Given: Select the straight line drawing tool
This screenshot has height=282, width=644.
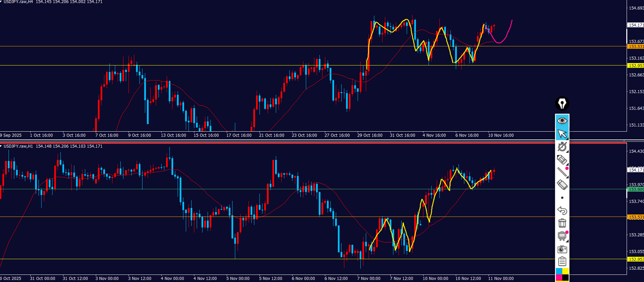Looking at the screenshot, I should 562,172.
